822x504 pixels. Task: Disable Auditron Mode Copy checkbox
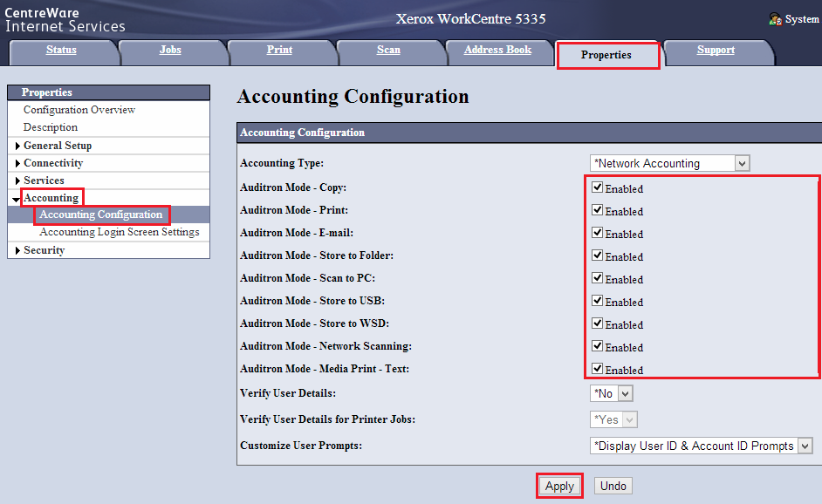tap(597, 187)
